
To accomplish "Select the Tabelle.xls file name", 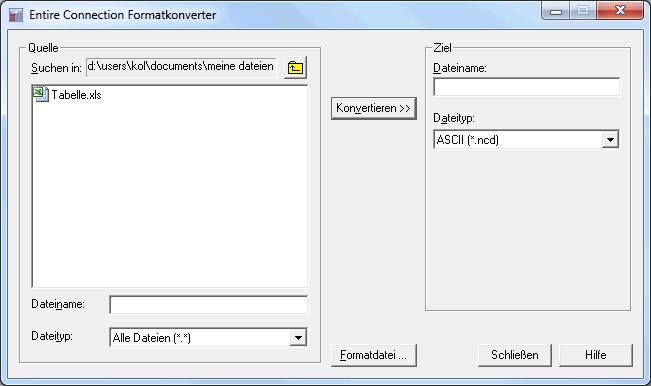I will point(76,95).
